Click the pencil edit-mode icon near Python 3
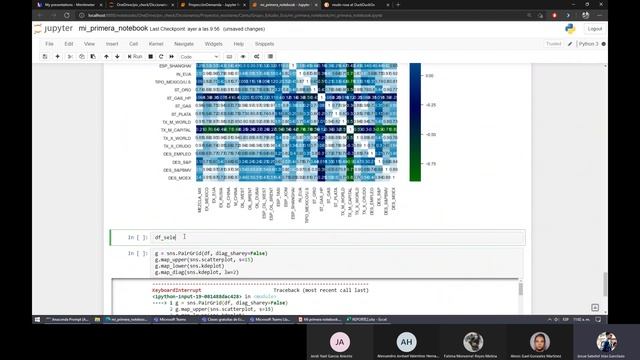 point(570,44)
